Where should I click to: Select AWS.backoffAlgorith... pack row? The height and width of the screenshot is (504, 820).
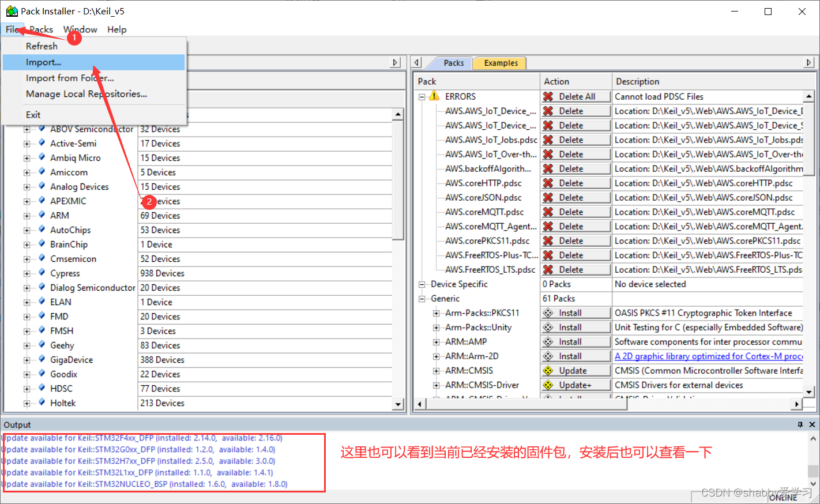(488, 169)
